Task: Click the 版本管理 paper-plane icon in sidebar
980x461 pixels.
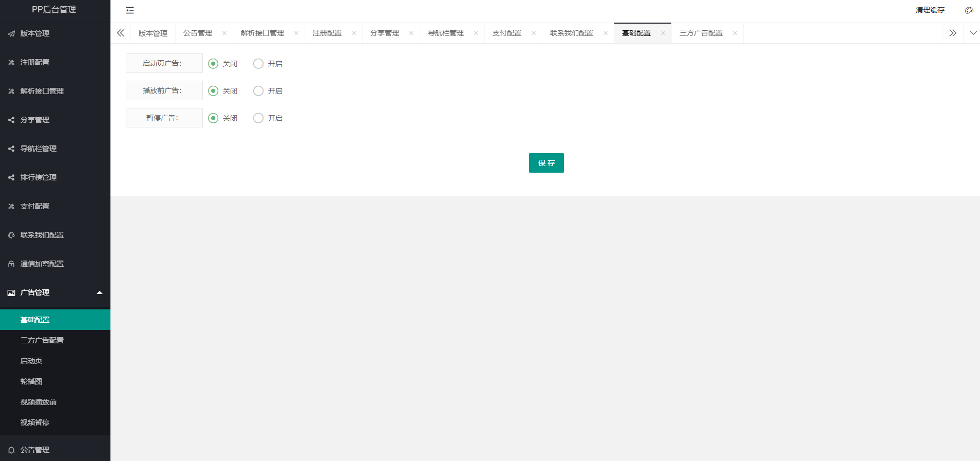Action: pos(11,33)
